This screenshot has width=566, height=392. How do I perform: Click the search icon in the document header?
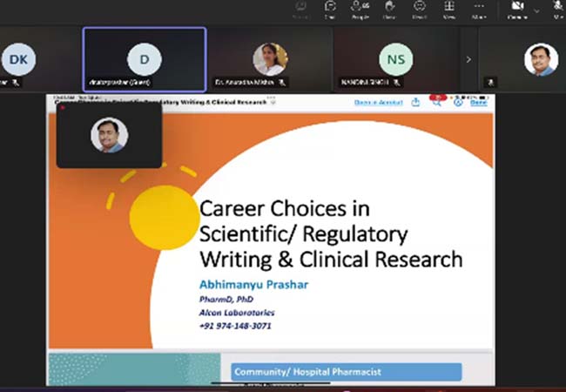pos(437,103)
